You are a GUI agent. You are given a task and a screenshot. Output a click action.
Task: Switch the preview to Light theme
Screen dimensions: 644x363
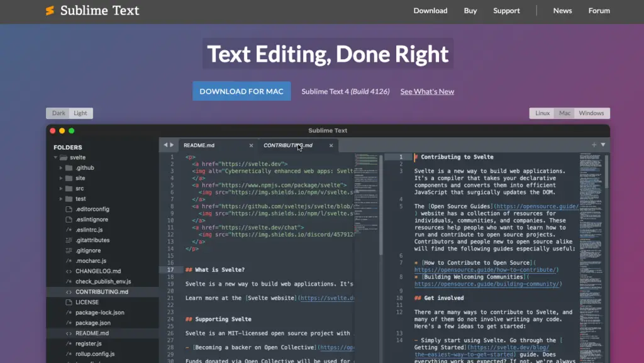coord(80,113)
